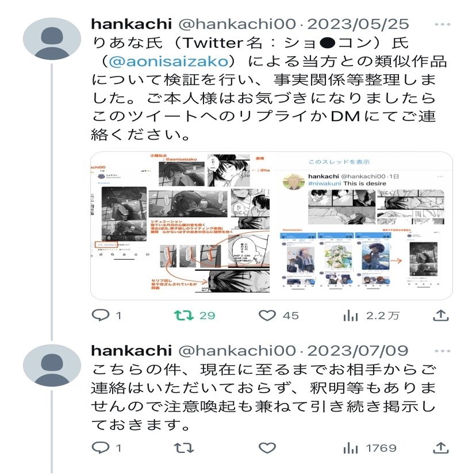Open the hankachi name on first tweet

(132, 24)
